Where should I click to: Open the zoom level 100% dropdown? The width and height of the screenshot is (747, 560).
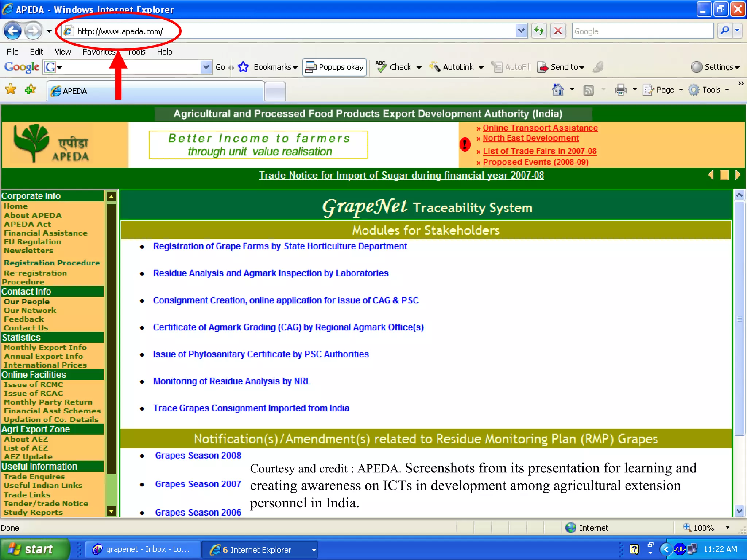pyautogui.click(x=728, y=528)
